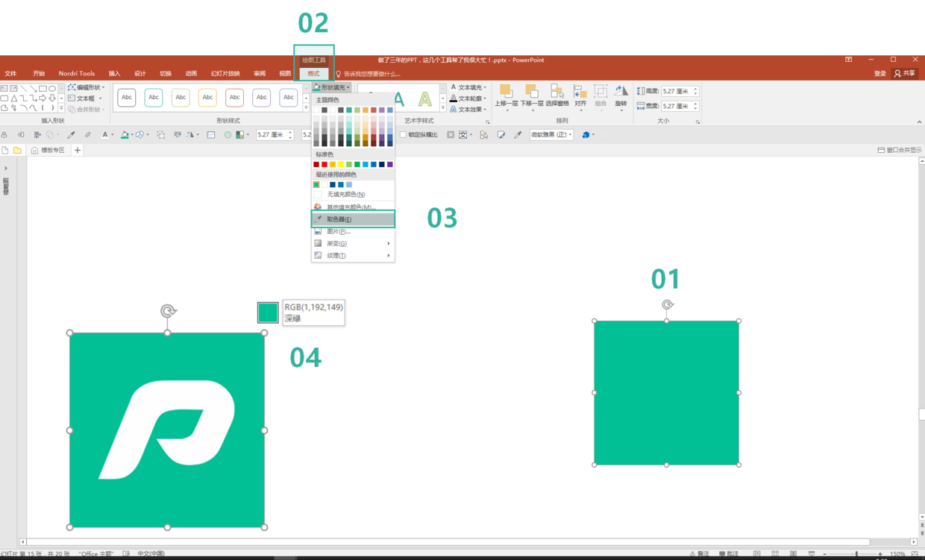Open the 文件 tab
Viewport: 925px width, 560px height.
point(10,73)
